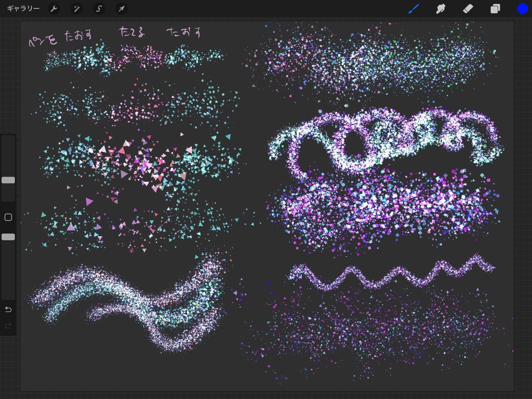Activate the Selection tool

coord(99,8)
